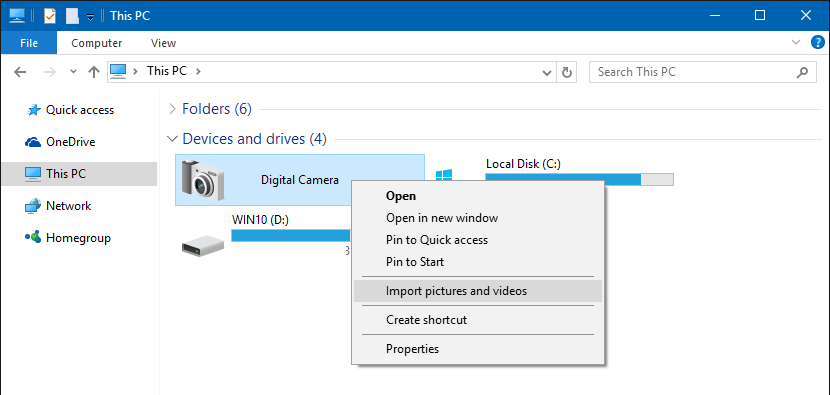Click the Refresh button in address bar
Screen dimensions: 830x395
click(x=566, y=72)
